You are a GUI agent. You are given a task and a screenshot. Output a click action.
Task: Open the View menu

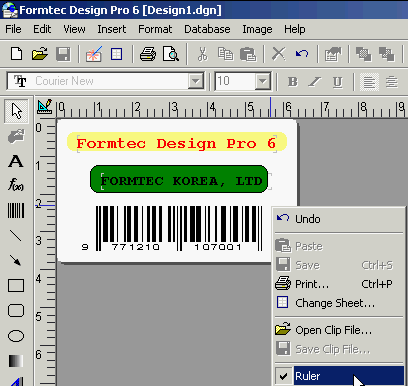tap(74, 29)
